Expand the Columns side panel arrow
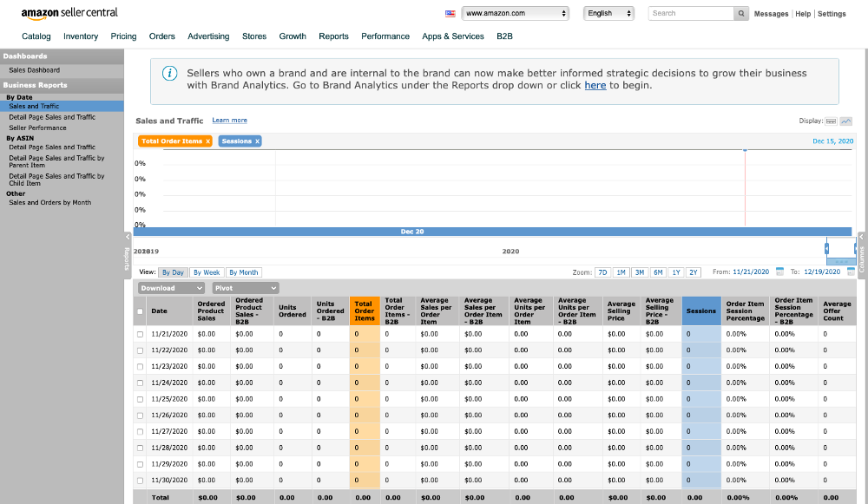This screenshot has height=504, width=868. (x=861, y=237)
